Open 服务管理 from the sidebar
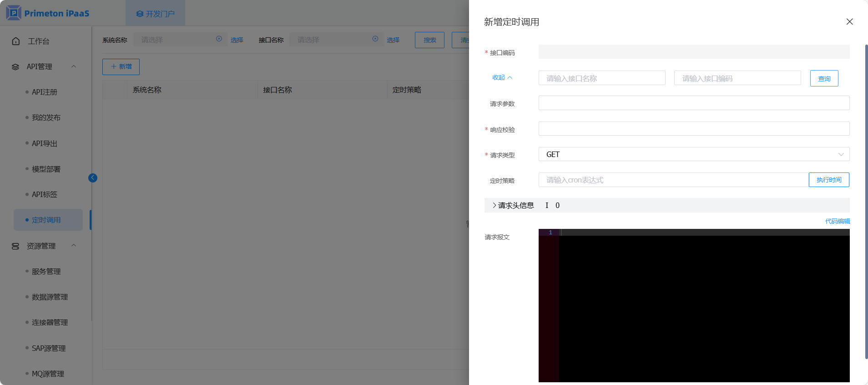868x385 pixels. tap(46, 272)
